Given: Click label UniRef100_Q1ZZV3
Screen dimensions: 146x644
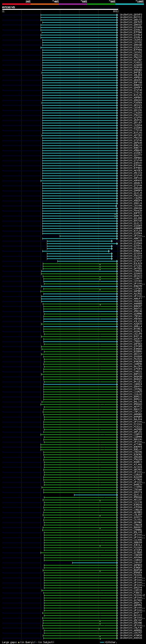Looking at the screenshot, I should point(131,256).
